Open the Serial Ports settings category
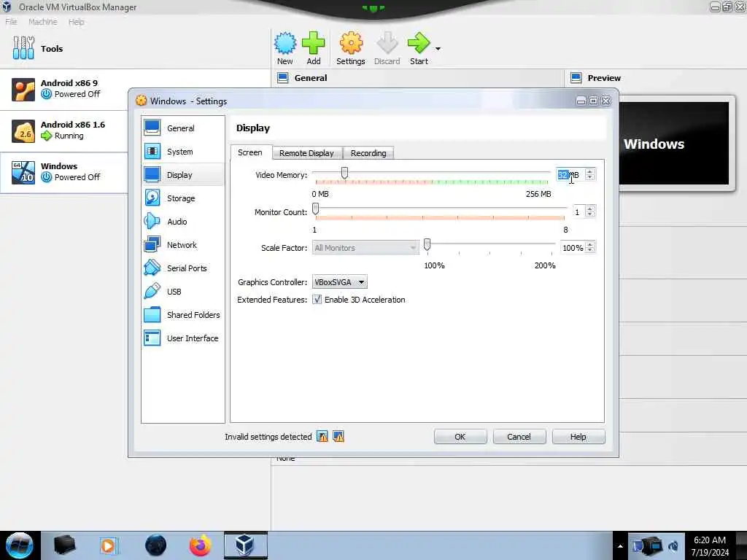The image size is (747, 560). (x=183, y=268)
